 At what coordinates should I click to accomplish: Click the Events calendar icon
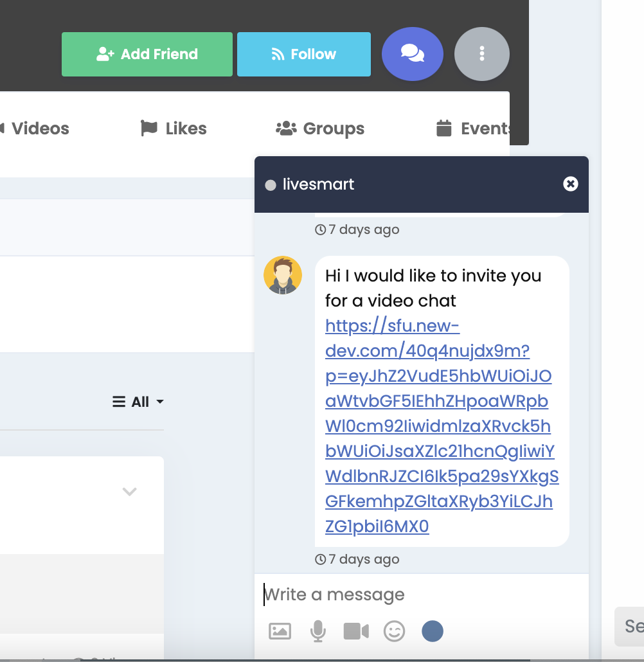point(445,128)
